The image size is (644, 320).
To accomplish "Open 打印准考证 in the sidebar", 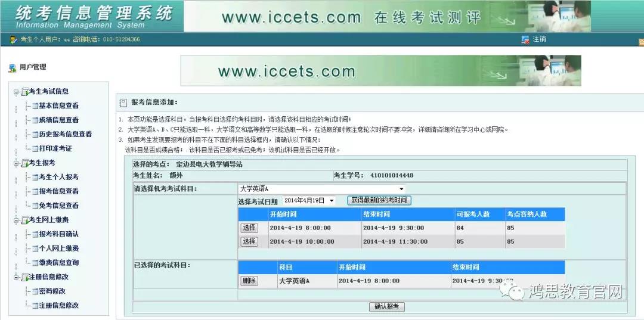I will (x=55, y=148).
